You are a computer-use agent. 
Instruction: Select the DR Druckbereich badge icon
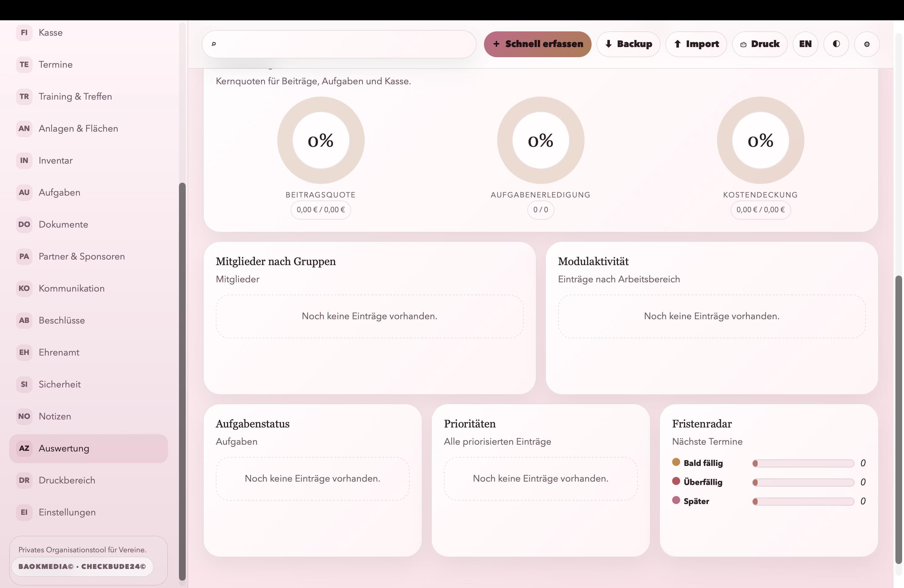[x=24, y=480]
